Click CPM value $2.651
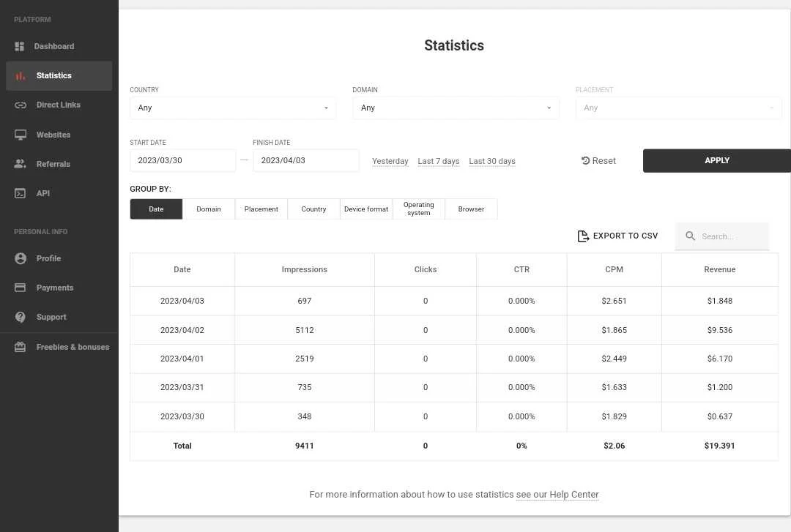Viewport: 791px width, 532px height. [614, 301]
